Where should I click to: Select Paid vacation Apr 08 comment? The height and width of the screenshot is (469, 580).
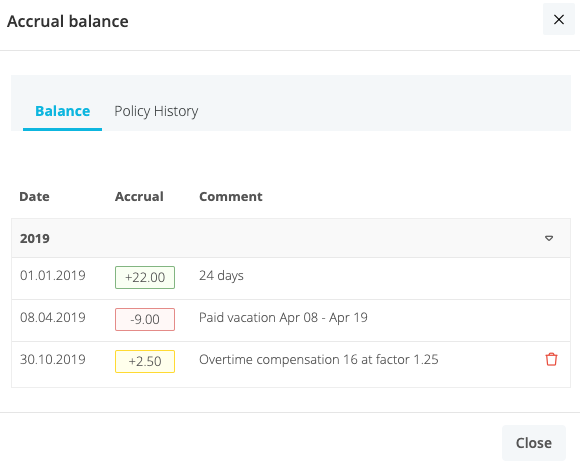pos(283,318)
